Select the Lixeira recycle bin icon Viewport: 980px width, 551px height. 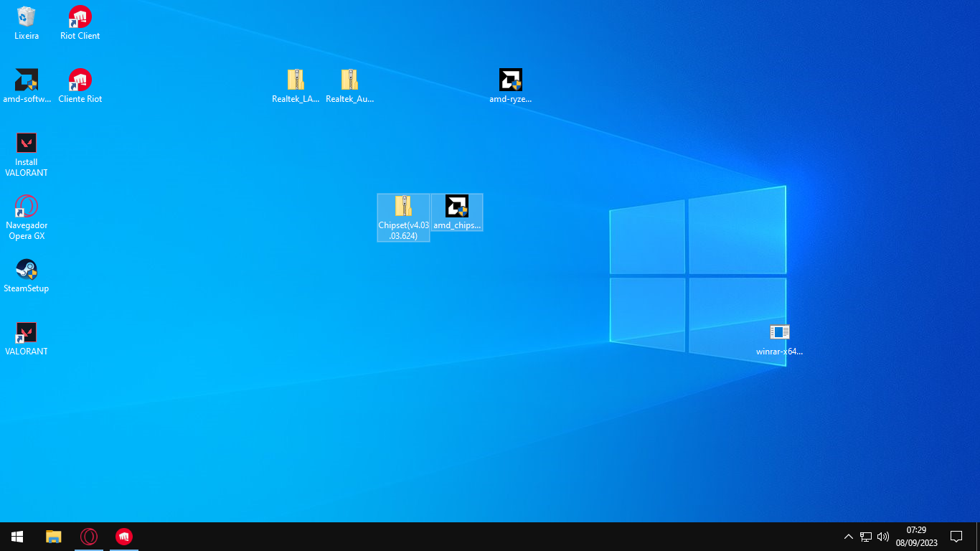coord(27,23)
